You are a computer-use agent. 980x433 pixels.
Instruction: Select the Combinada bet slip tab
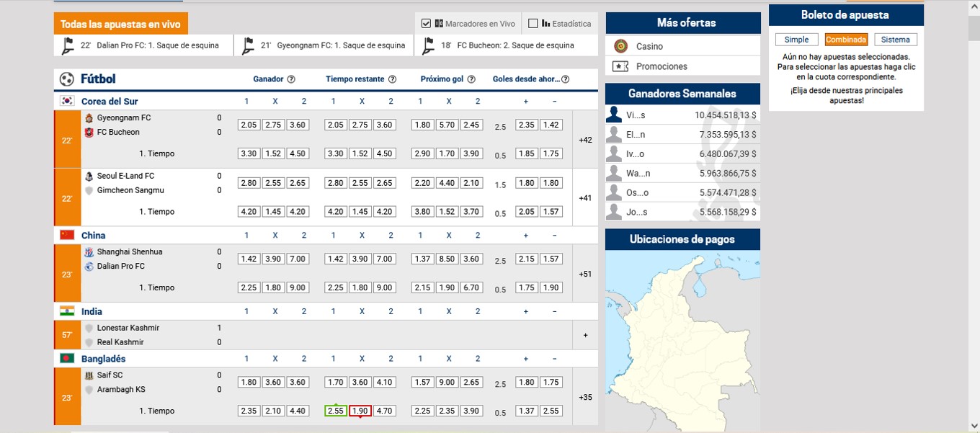[x=846, y=40]
